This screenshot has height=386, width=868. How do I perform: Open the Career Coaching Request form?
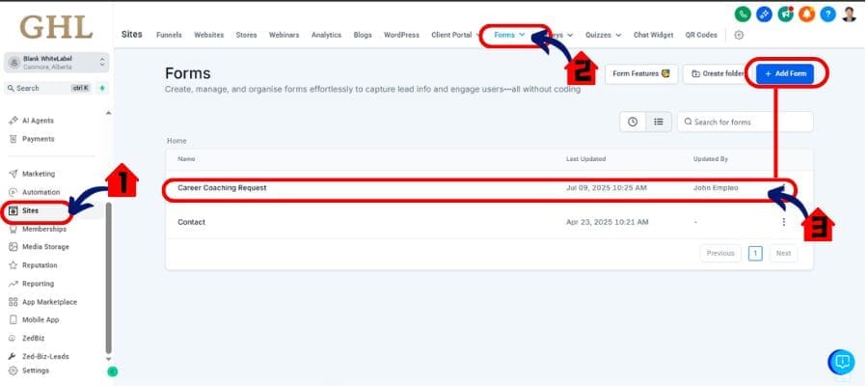click(x=222, y=188)
